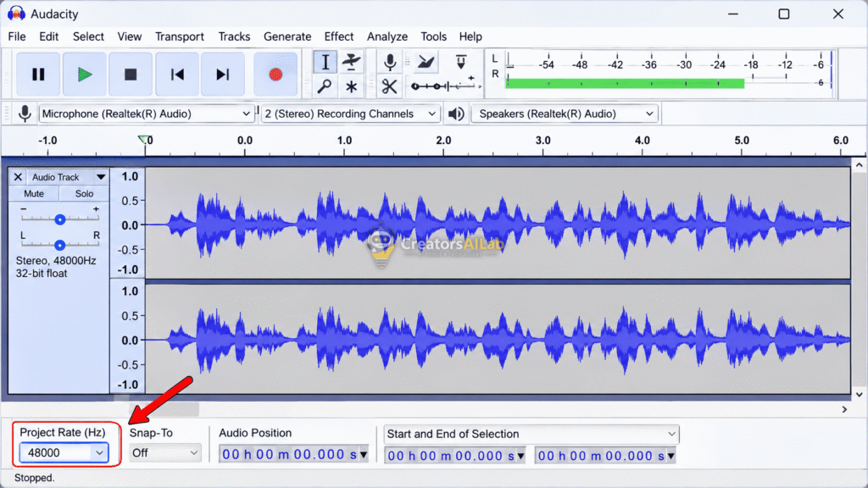
Task: Open the Tracks menu
Action: pyautogui.click(x=234, y=36)
